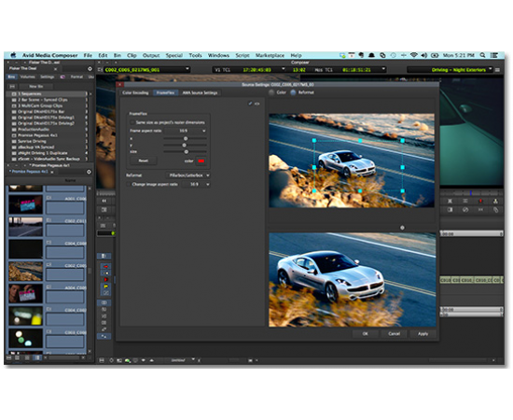This screenshot has height=420, width=513.
Task: Click the size slider handle
Action: point(187,152)
